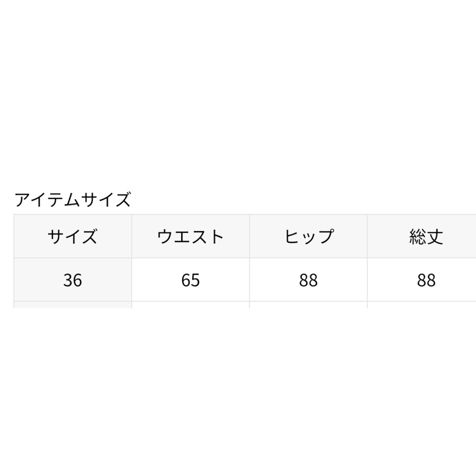Click the partially visible cell below 36
Screen dimensions: 476x476
pyautogui.click(x=73, y=305)
